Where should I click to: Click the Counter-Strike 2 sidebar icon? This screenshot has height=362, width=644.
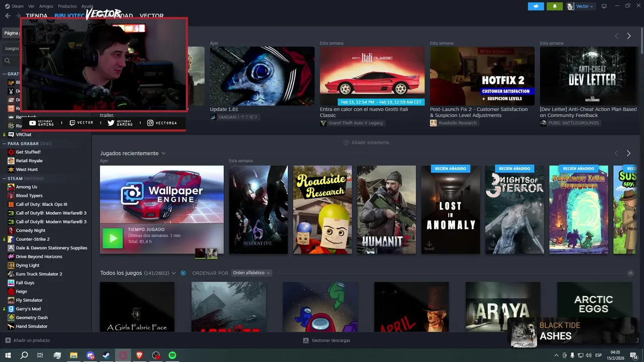(11, 239)
